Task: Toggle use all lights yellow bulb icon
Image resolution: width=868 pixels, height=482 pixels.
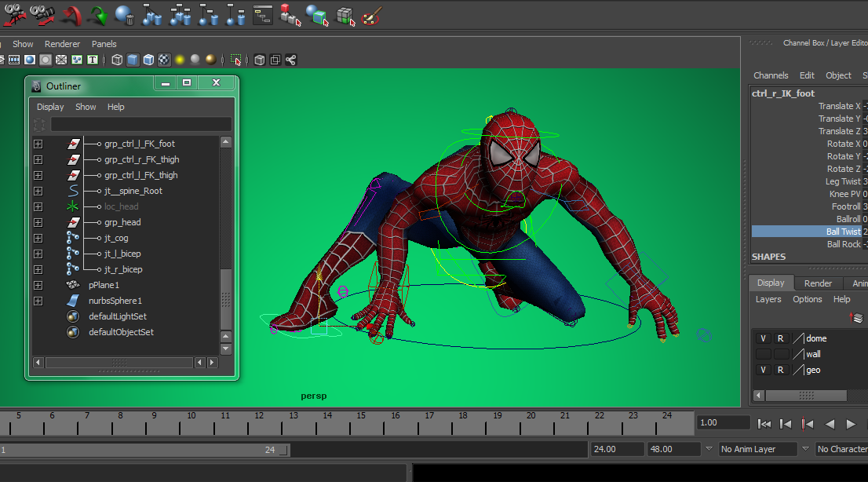Action: 180,60
